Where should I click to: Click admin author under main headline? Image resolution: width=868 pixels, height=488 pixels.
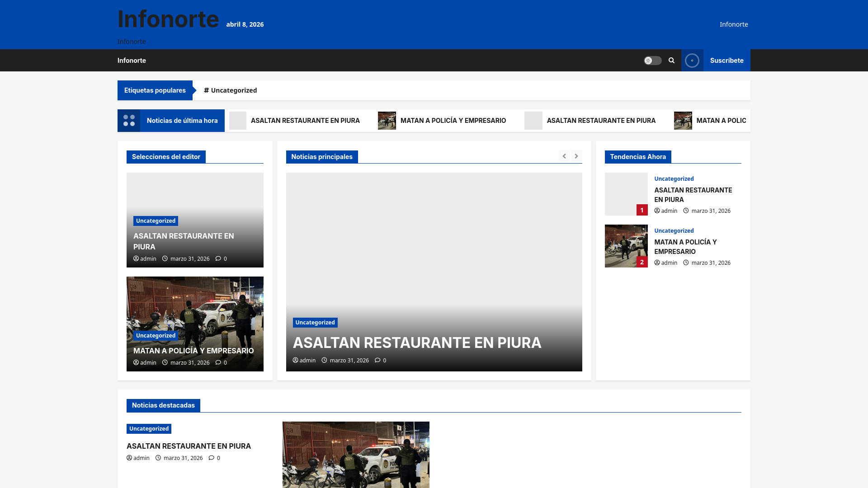click(304, 361)
